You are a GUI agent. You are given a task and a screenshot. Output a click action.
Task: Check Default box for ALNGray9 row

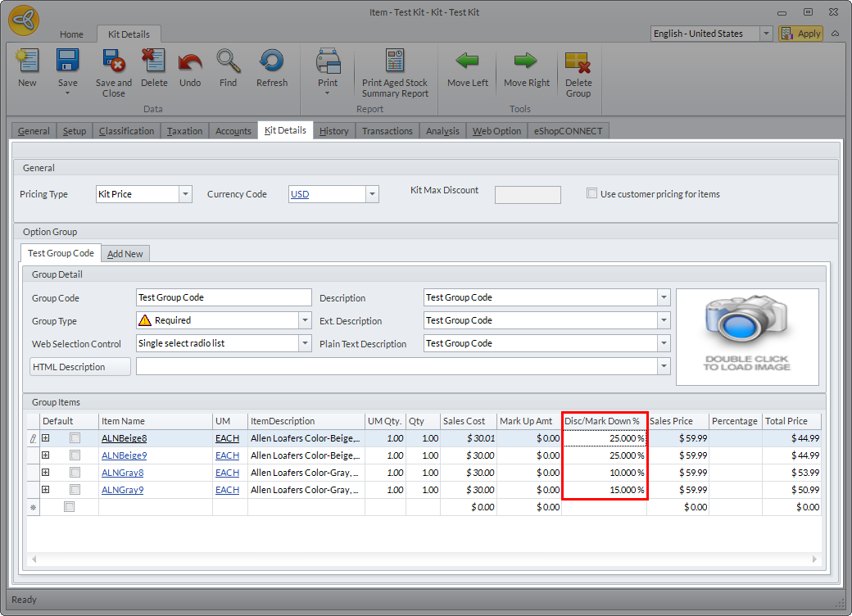point(75,490)
